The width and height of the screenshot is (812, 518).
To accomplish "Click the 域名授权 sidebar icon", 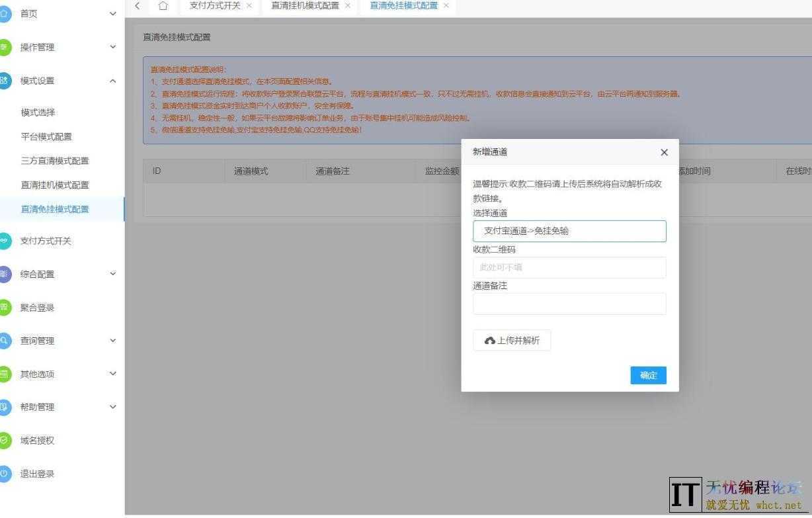I will tap(7, 440).
